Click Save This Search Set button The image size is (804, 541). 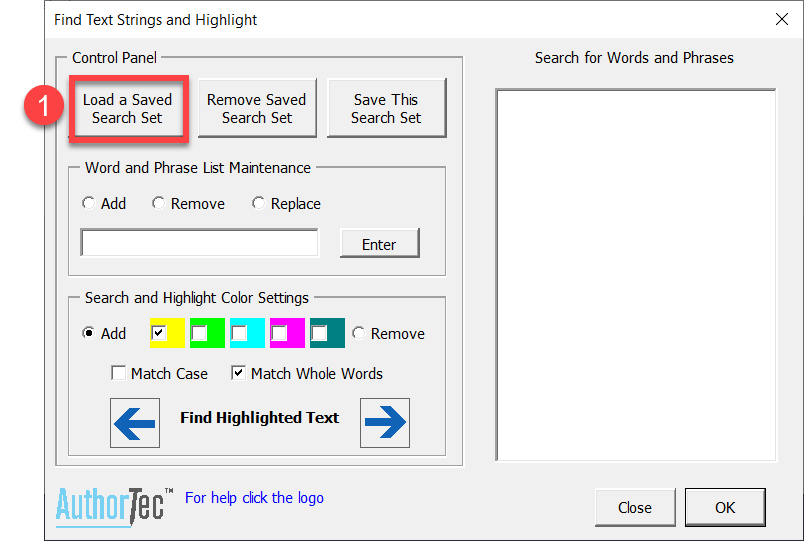386,108
